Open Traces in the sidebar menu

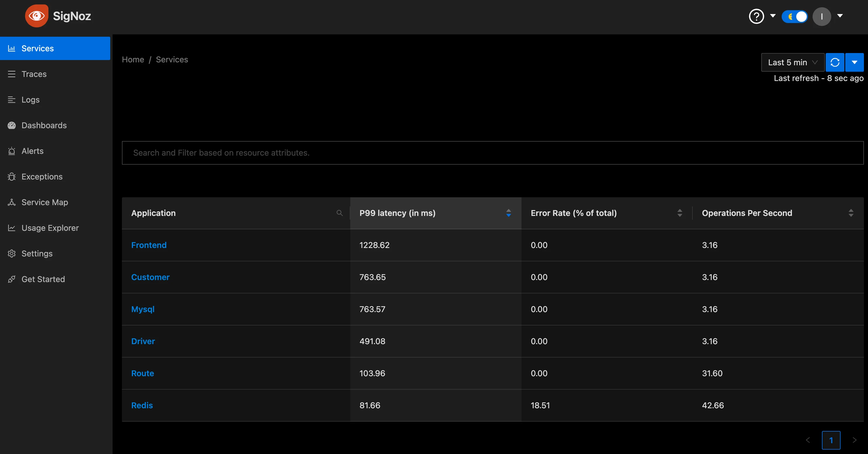pos(55,74)
